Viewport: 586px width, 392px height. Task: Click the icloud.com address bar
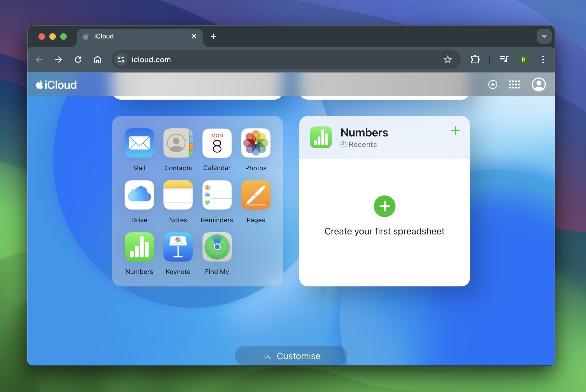click(286, 60)
